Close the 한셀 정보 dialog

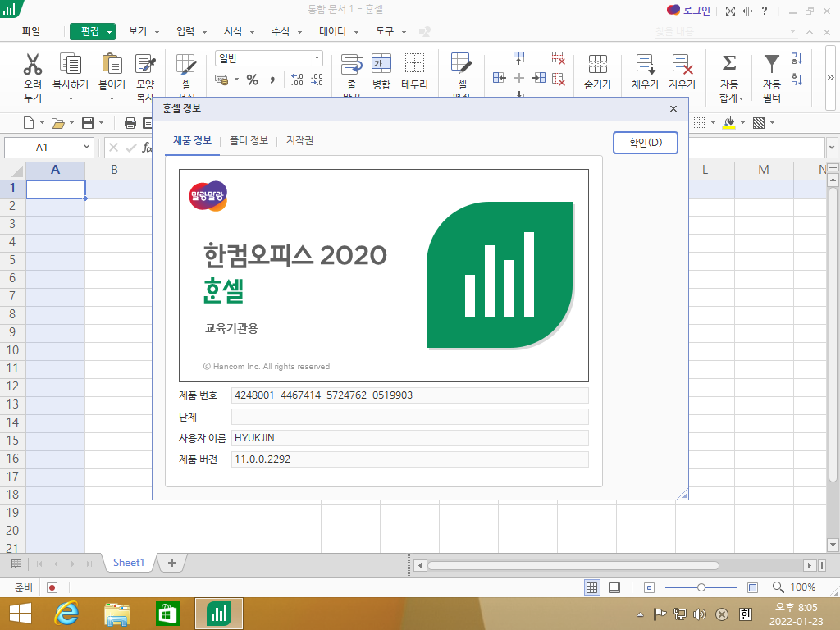673,109
